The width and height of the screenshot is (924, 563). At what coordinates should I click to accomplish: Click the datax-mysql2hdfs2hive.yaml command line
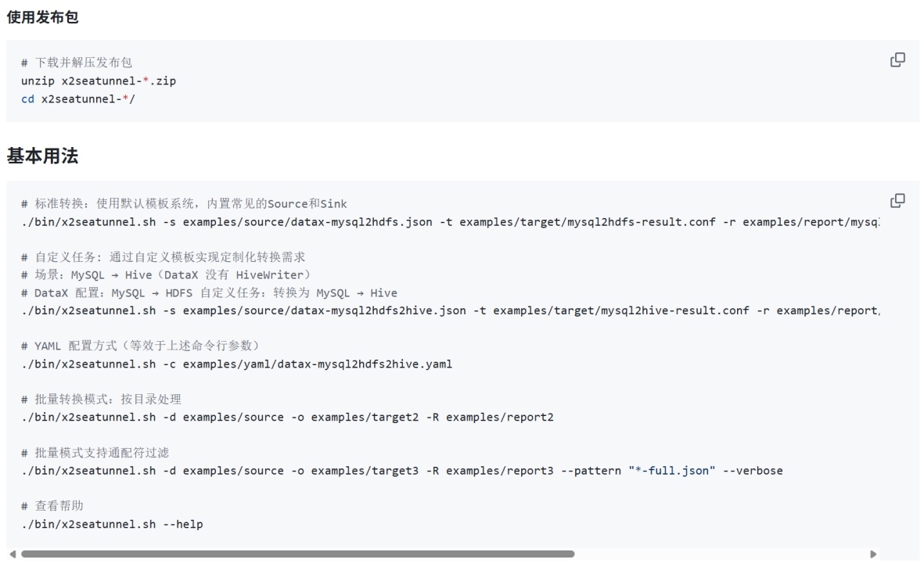point(236,364)
